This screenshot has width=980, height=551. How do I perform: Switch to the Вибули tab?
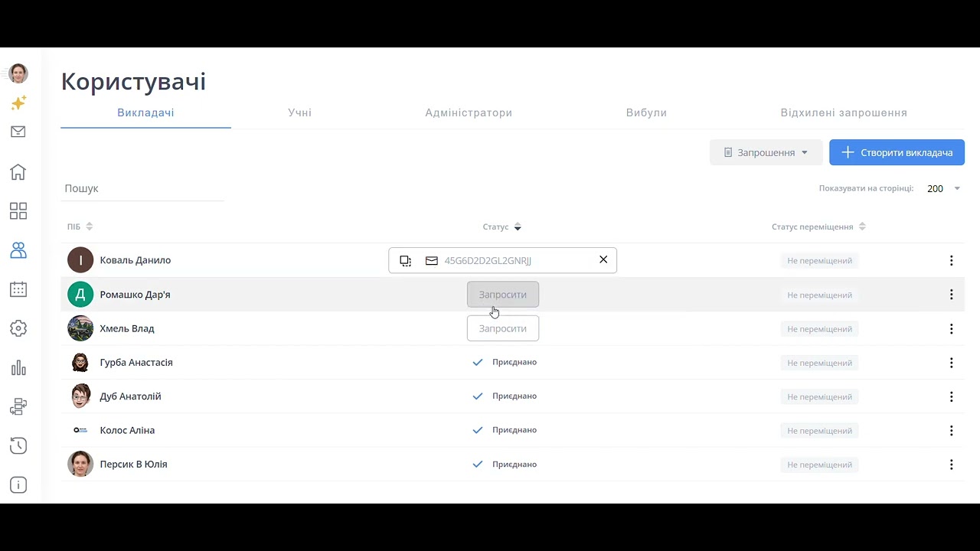(x=646, y=112)
